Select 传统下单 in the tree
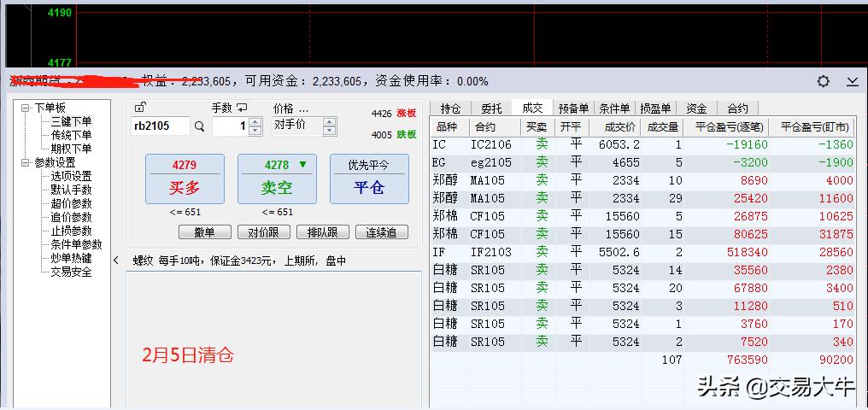 [x=72, y=136]
